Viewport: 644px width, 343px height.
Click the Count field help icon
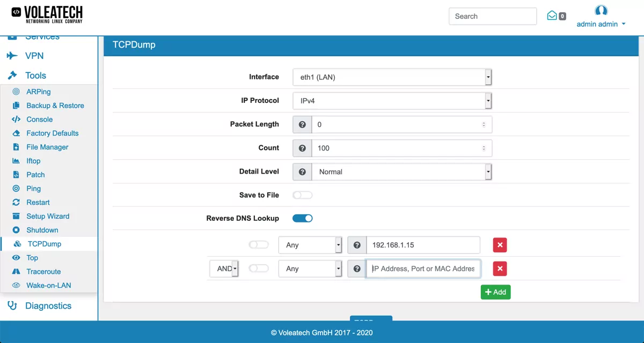coord(302,148)
